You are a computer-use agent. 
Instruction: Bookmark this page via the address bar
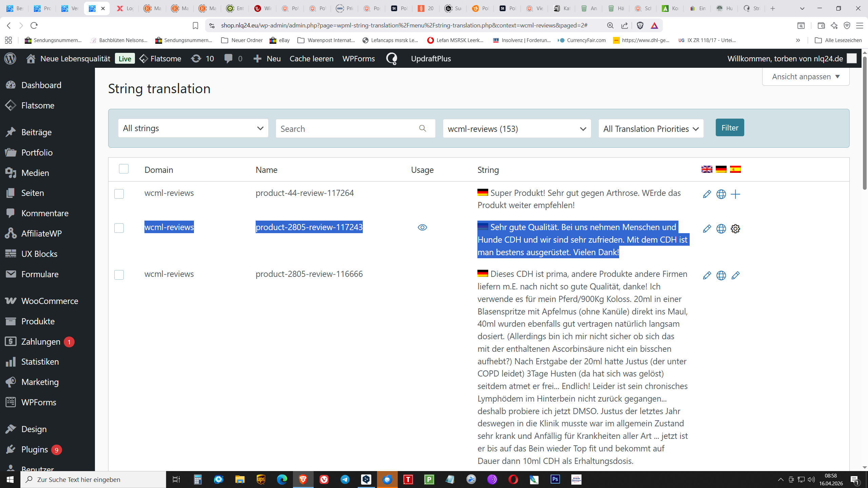pos(195,25)
